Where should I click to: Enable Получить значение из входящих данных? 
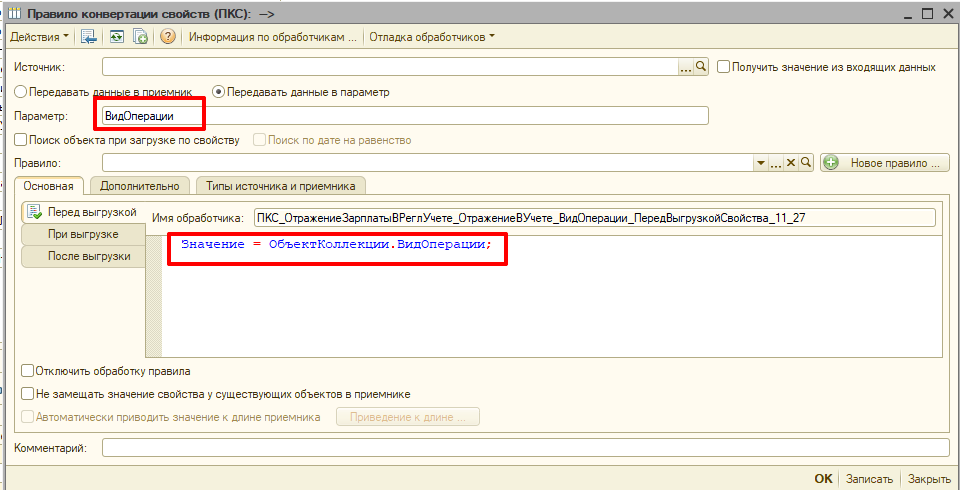(x=723, y=67)
